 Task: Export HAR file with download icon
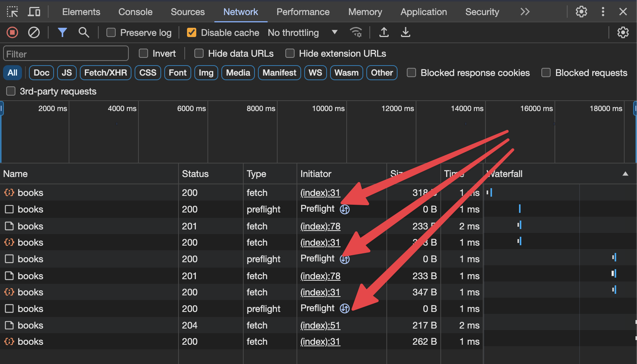tap(405, 32)
